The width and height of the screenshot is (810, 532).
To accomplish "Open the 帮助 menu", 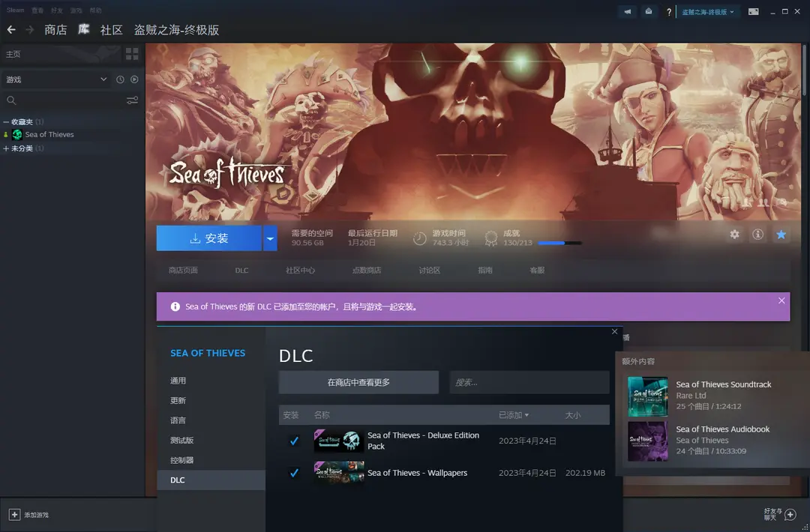I will pos(95,10).
